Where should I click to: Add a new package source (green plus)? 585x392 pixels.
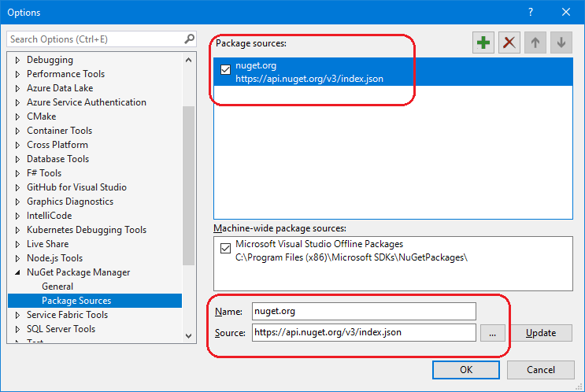[483, 43]
